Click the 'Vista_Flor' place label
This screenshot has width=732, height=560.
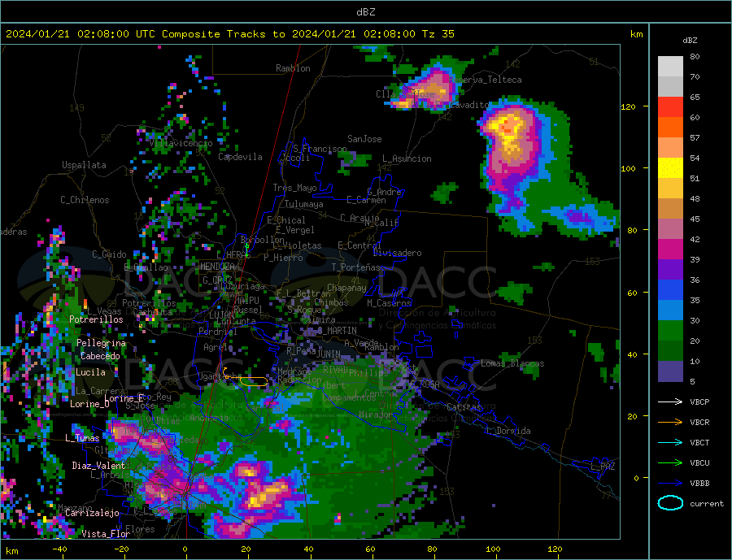(106, 534)
